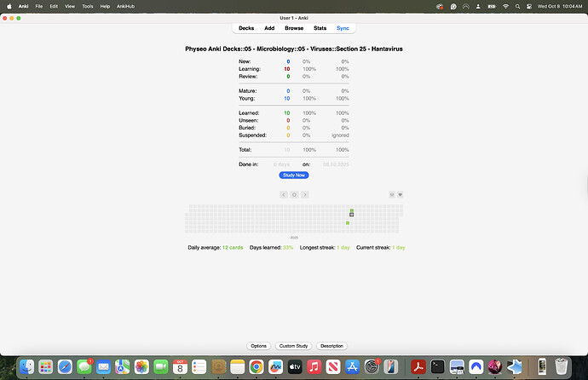This screenshot has height=380, width=588.
Task: Click the Young count of 10
Action: tap(287, 99)
